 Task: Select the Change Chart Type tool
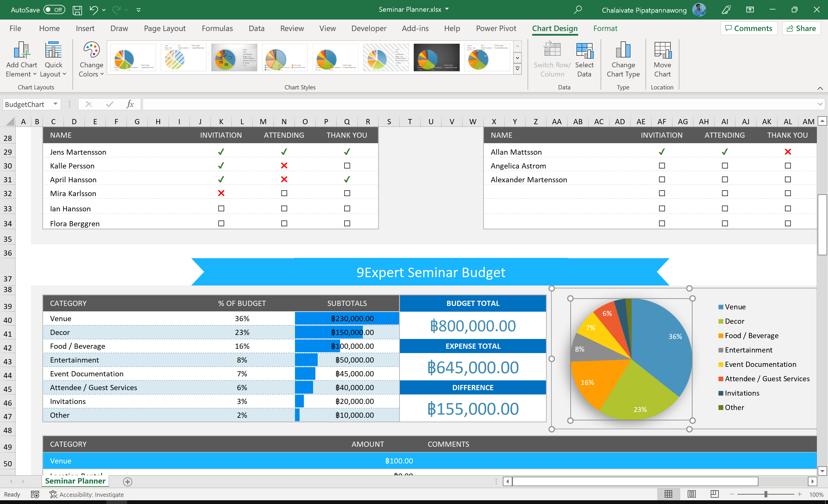click(x=623, y=60)
